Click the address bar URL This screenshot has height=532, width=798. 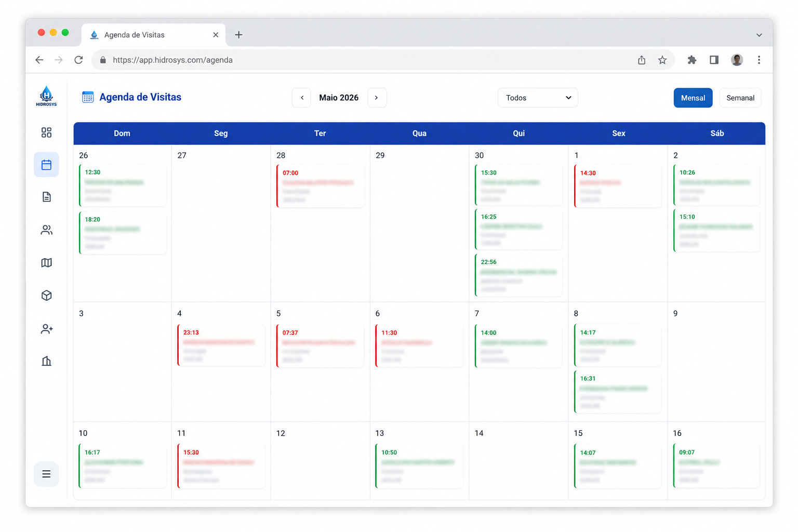(172, 60)
